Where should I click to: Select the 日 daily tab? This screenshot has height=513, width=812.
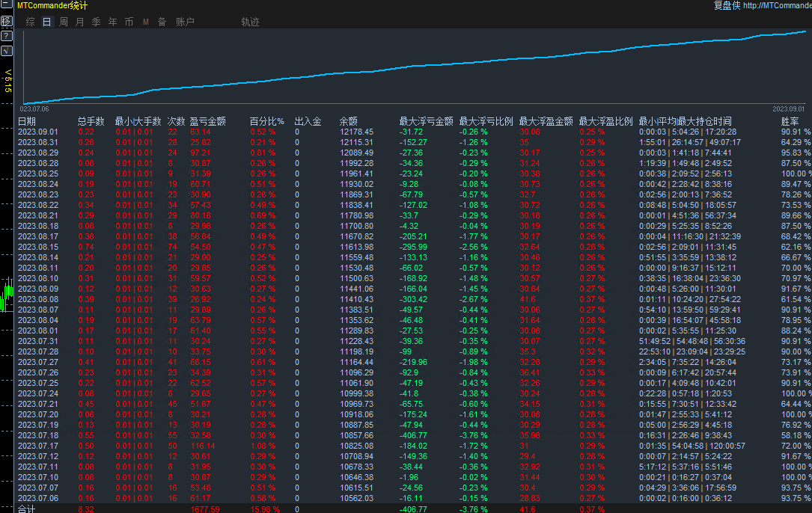click(x=46, y=22)
